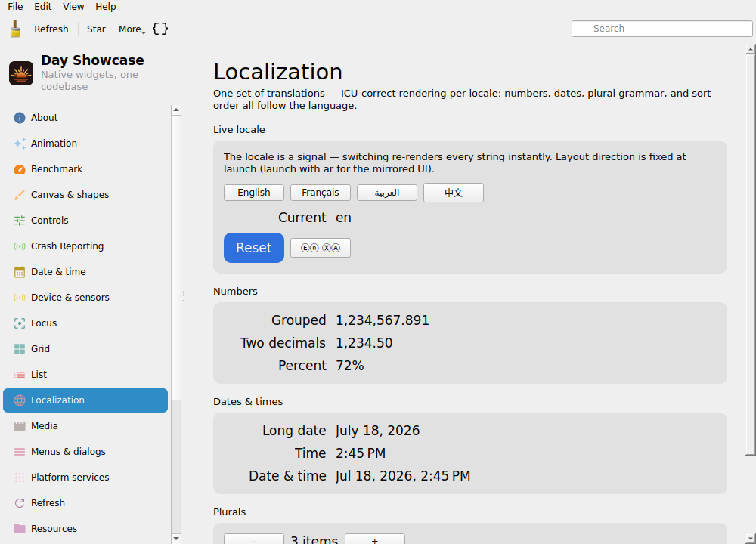Image resolution: width=756 pixels, height=544 pixels.
Task: Click the Refresh circular arrow sidebar icon
Action: click(x=20, y=503)
